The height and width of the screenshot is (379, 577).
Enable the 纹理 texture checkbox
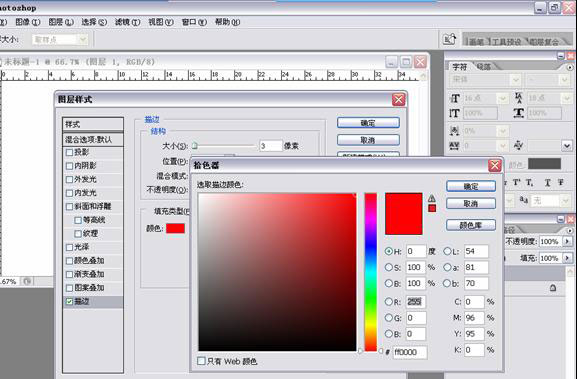[x=78, y=234]
